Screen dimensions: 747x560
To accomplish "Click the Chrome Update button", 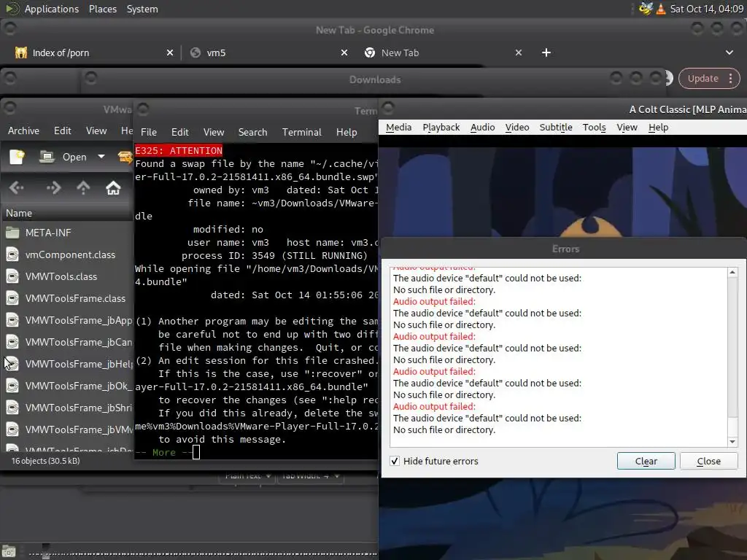I will click(703, 79).
